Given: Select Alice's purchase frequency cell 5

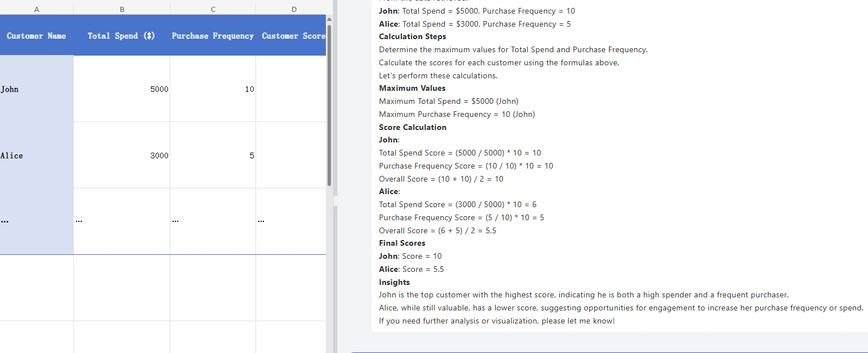Looking at the screenshot, I should click(x=212, y=156).
